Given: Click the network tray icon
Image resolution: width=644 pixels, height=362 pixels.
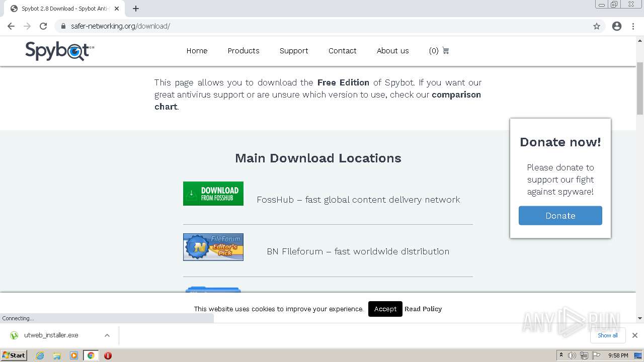Looking at the screenshot, I should click(x=584, y=355).
